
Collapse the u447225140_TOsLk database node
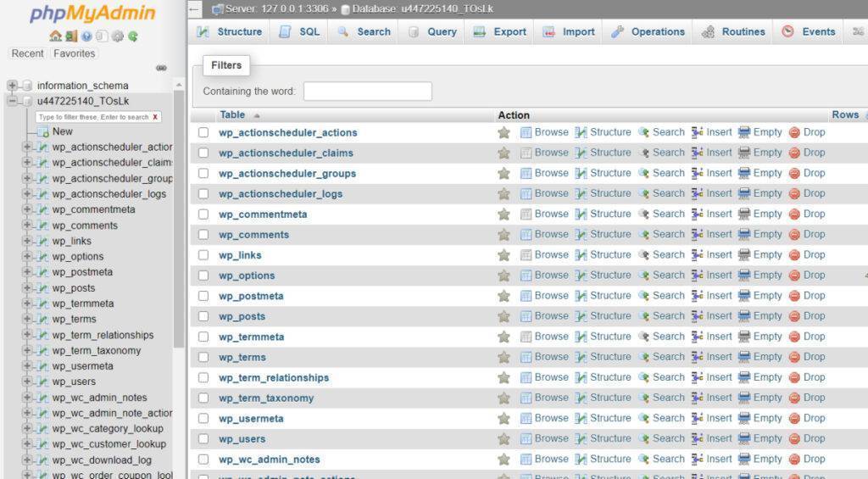click(x=12, y=101)
